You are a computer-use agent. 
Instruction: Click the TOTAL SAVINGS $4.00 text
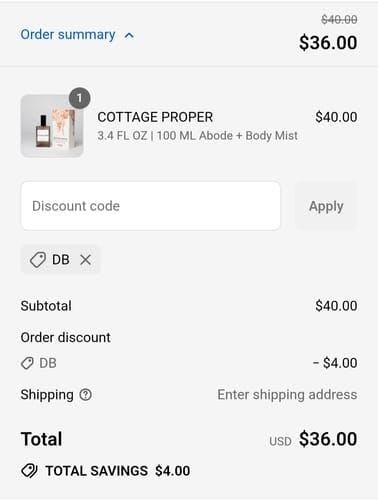coord(118,471)
